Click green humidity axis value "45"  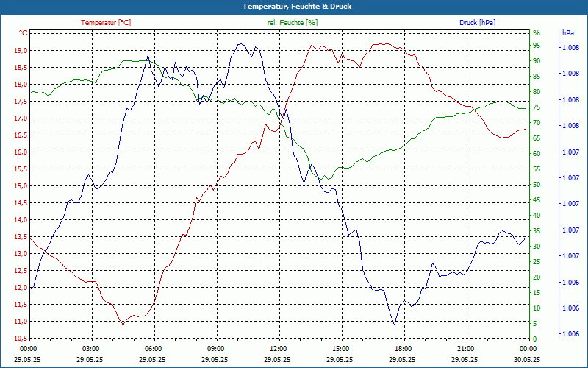[x=537, y=199]
